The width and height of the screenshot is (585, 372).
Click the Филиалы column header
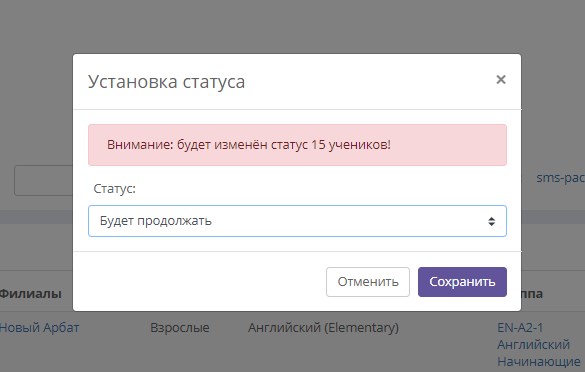[30, 293]
